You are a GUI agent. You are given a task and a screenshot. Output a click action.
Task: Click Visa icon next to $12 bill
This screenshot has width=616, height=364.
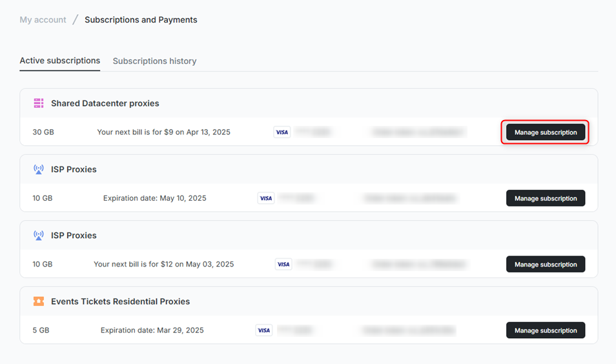click(x=283, y=264)
